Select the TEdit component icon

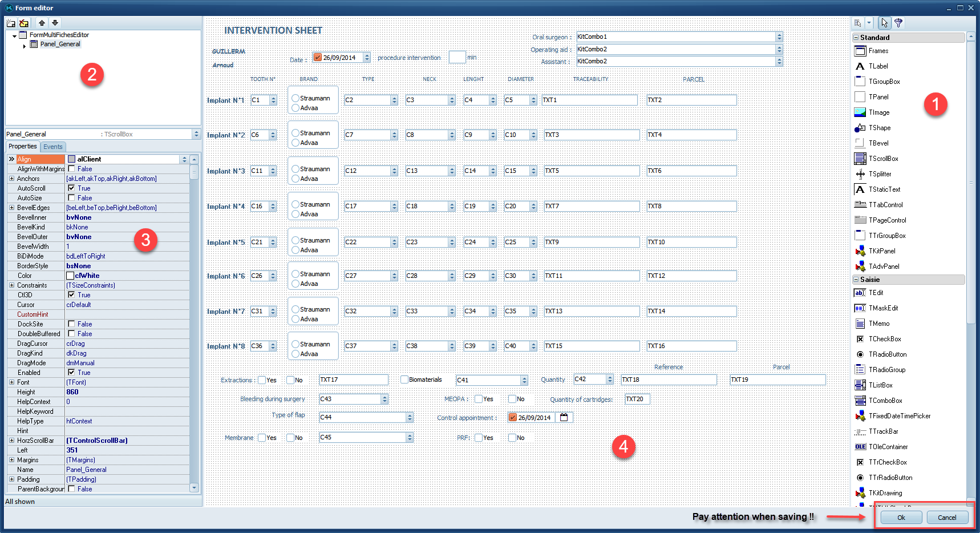pos(860,293)
